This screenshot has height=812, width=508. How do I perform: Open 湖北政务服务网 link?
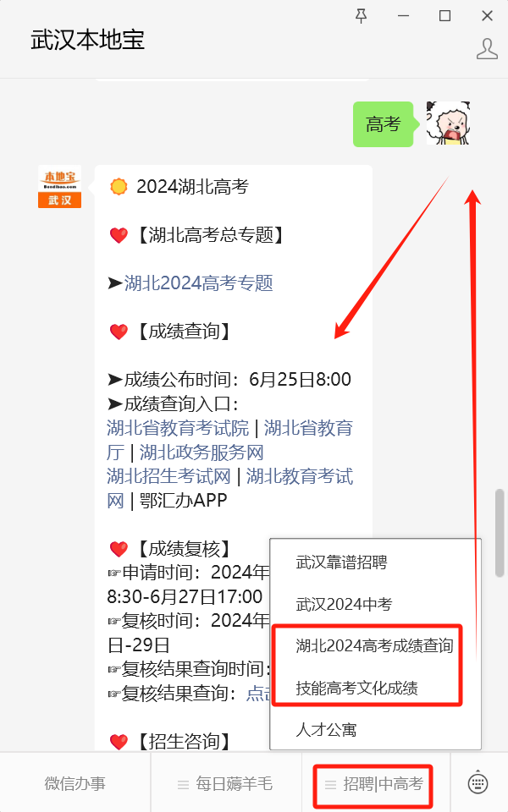click(x=202, y=453)
